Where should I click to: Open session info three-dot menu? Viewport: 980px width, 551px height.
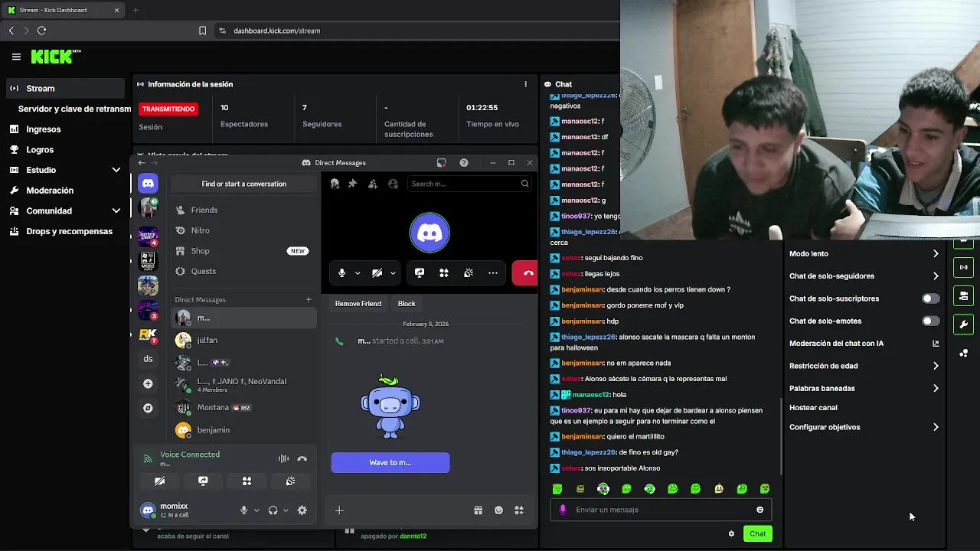(x=525, y=84)
